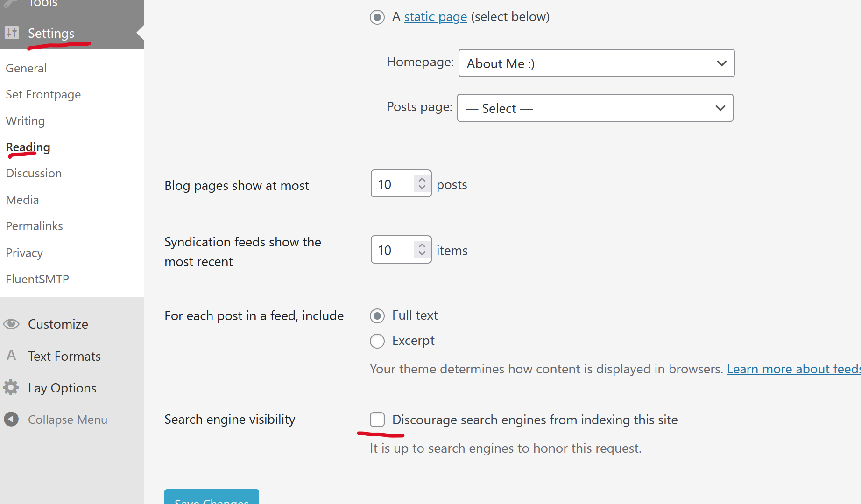The height and width of the screenshot is (504, 861).
Task: Expand the Posts page dropdown
Action: pyautogui.click(x=595, y=108)
